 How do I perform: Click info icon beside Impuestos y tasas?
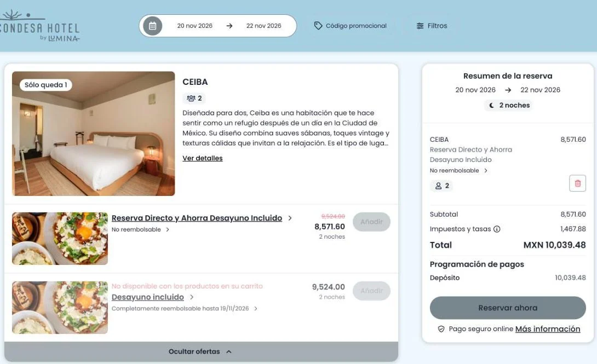tap(497, 229)
